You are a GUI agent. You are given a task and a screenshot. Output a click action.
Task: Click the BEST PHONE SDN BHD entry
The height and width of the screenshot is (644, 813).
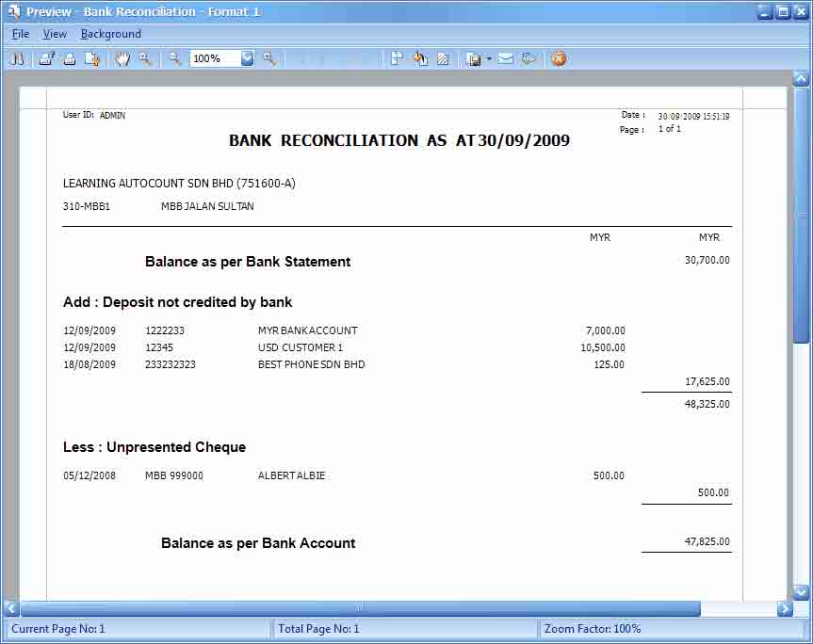pos(312,364)
